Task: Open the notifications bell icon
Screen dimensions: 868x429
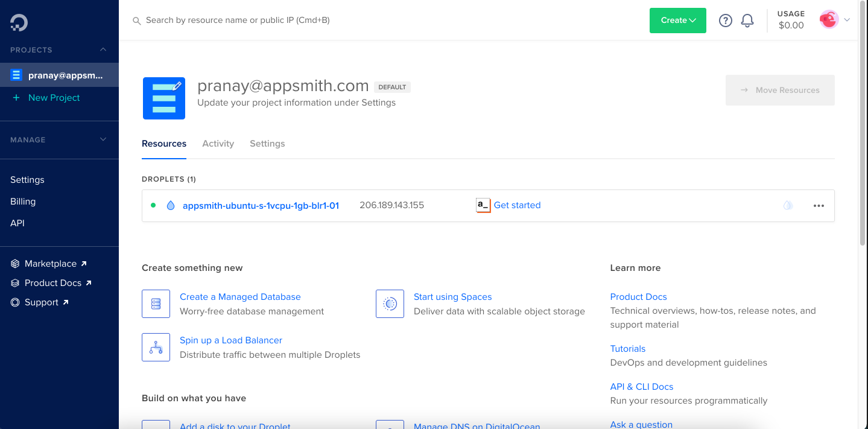Action: coord(747,21)
